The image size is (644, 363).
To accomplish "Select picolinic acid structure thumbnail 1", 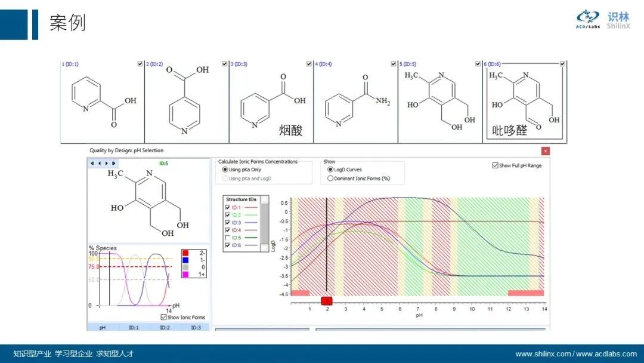I will [x=103, y=102].
